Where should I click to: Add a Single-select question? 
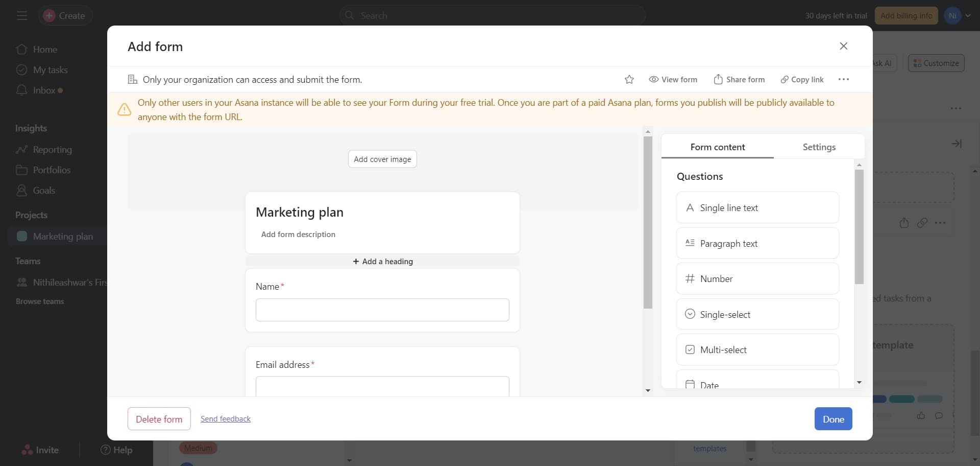pyautogui.click(x=757, y=315)
